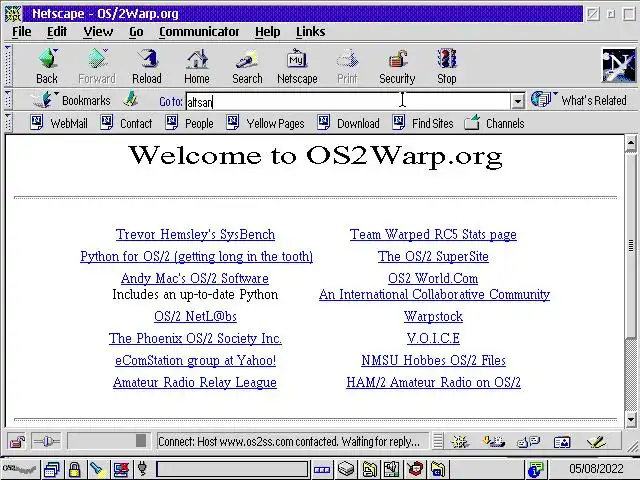The width and height of the screenshot is (640, 480).
Task: Click the Netscape N logo animation
Action: click(618, 65)
